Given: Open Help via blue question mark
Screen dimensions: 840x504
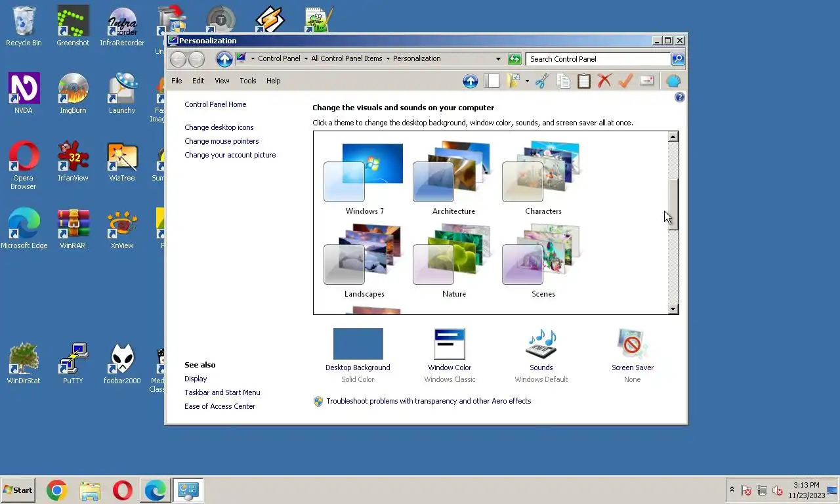Looking at the screenshot, I should 679,97.
